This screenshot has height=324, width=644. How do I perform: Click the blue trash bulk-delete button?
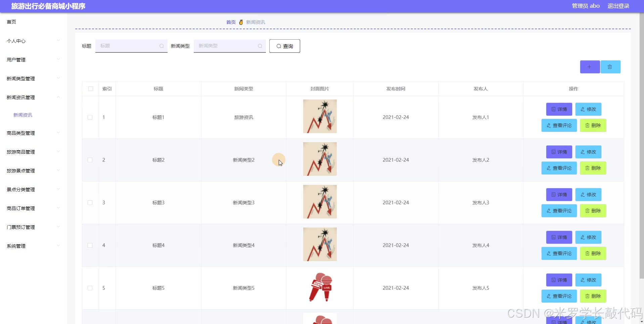(x=610, y=67)
